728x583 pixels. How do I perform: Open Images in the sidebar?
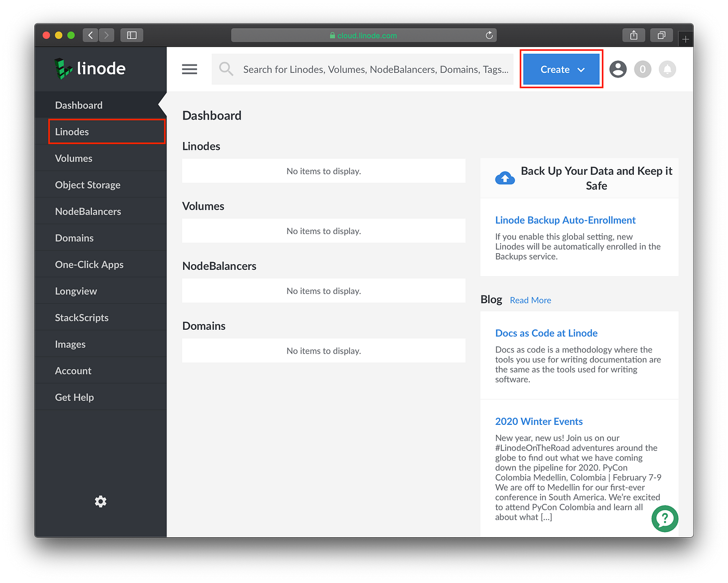101,344
